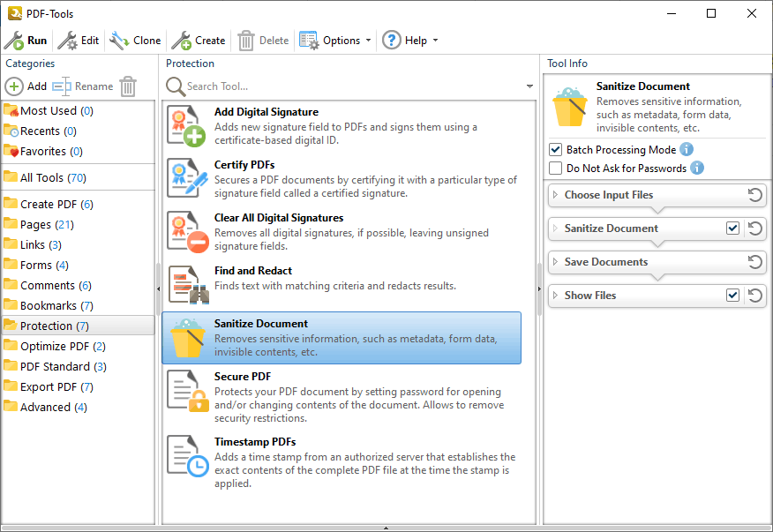773x532 pixels.
Task: Click the info icon beside Do Not Ask for Passwords
Action: 697,168
